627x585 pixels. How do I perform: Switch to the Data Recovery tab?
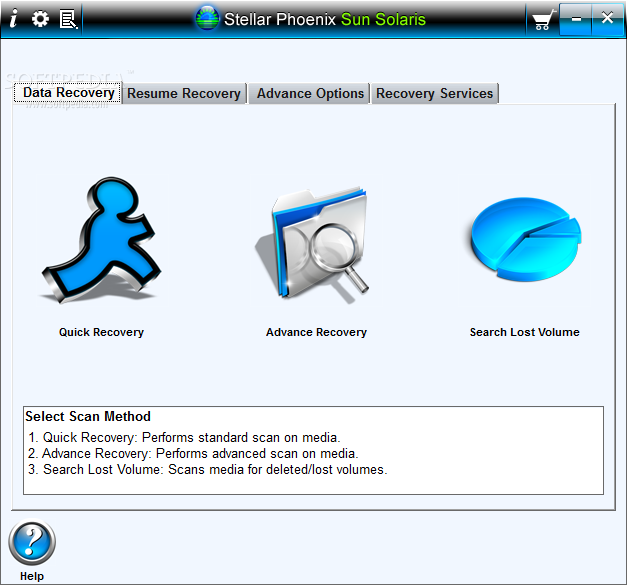coord(68,93)
